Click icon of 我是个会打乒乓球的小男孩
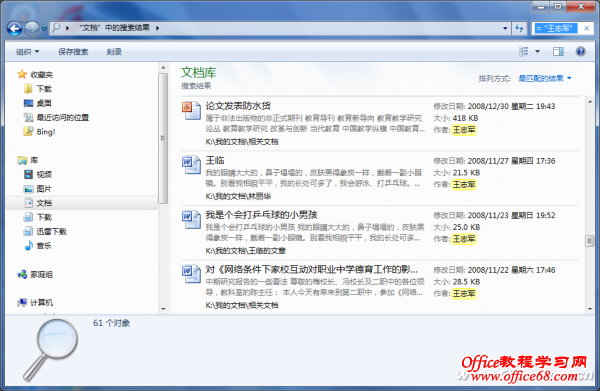The image size is (600, 391). point(191,220)
